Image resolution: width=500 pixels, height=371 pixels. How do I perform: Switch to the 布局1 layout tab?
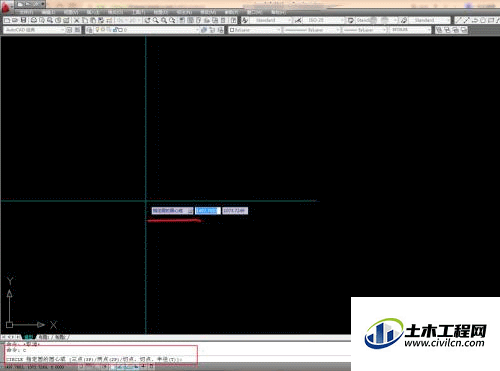[x=43, y=337]
